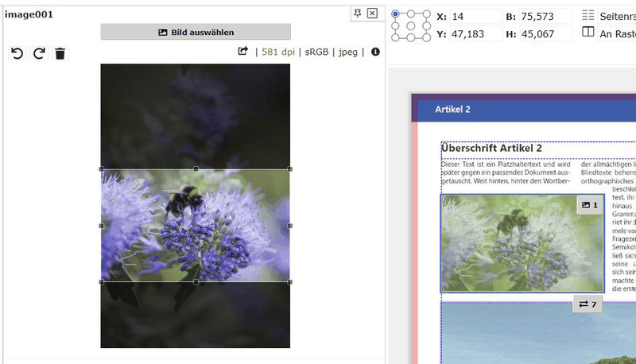636x364 pixels.
Task: Delete image using the trash icon
Action: coord(60,53)
